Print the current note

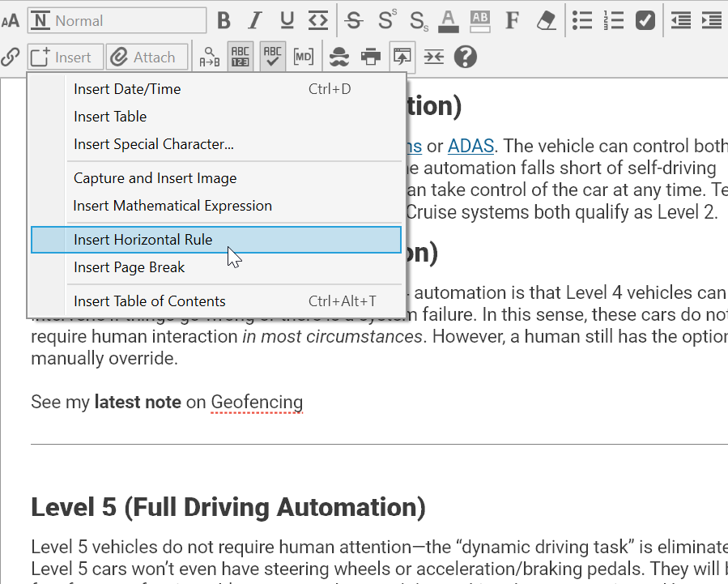(x=371, y=57)
